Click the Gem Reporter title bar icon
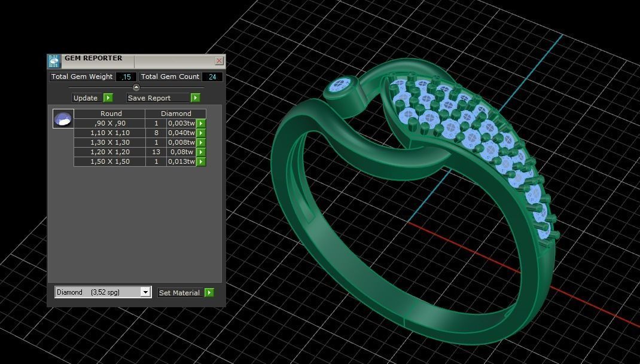 click(54, 61)
